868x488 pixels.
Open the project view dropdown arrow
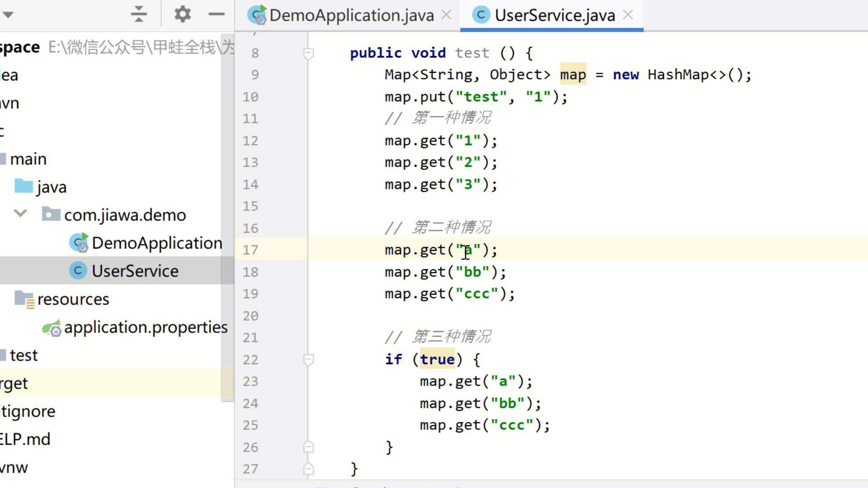tap(8, 14)
